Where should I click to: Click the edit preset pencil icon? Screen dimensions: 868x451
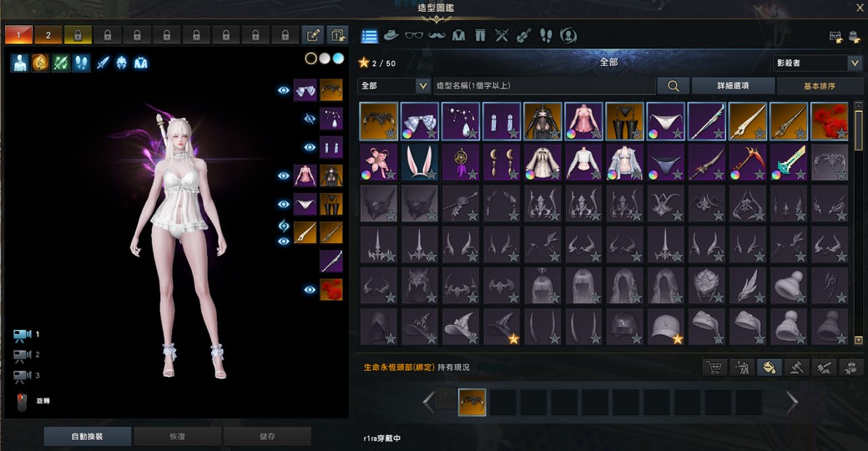point(313,36)
